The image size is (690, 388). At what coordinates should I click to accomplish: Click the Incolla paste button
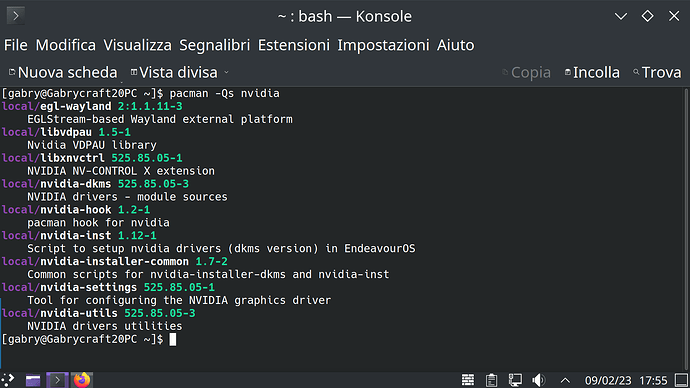coord(592,73)
